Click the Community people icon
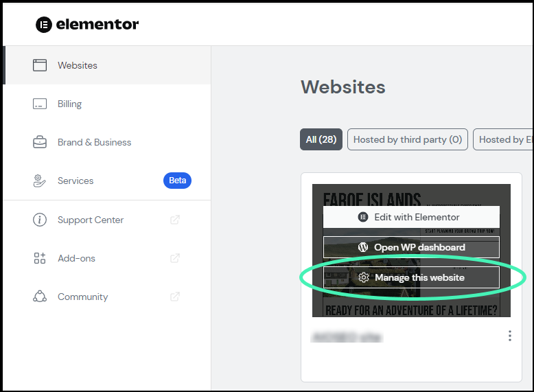Viewport: 534px width, 392px height. [40, 297]
